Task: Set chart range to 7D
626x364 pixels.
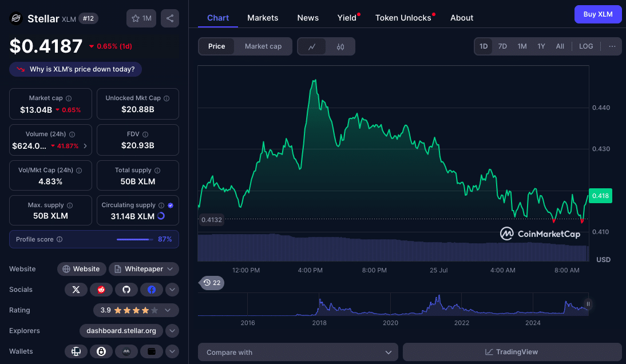Action: pyautogui.click(x=502, y=46)
